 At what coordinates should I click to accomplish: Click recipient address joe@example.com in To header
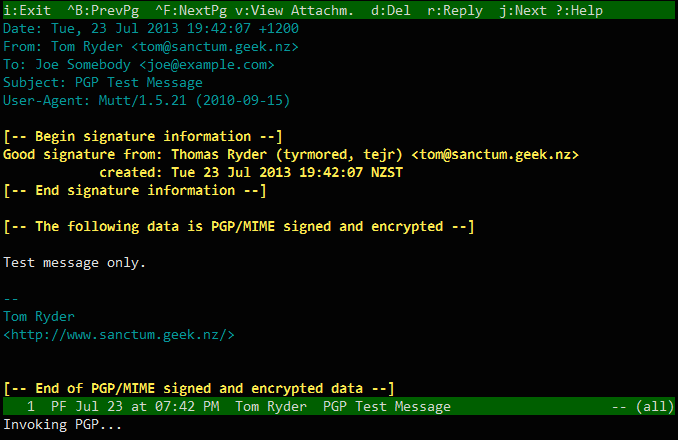[x=207, y=65]
